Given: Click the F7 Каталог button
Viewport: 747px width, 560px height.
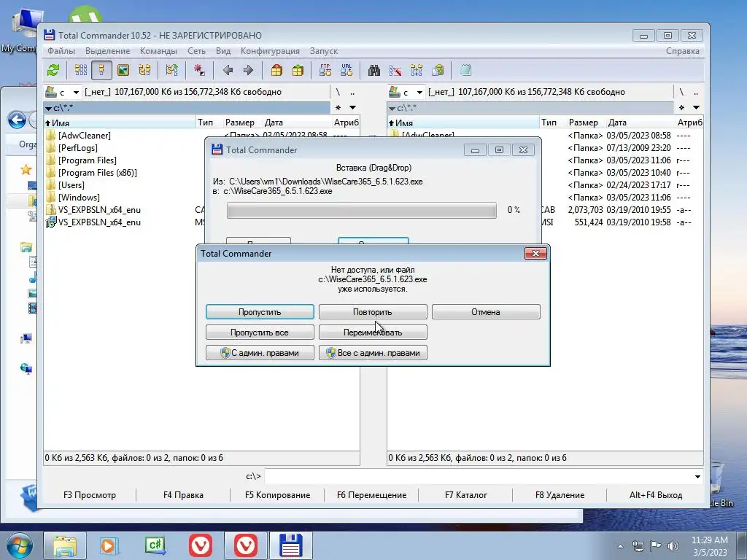Looking at the screenshot, I should coord(466,495).
